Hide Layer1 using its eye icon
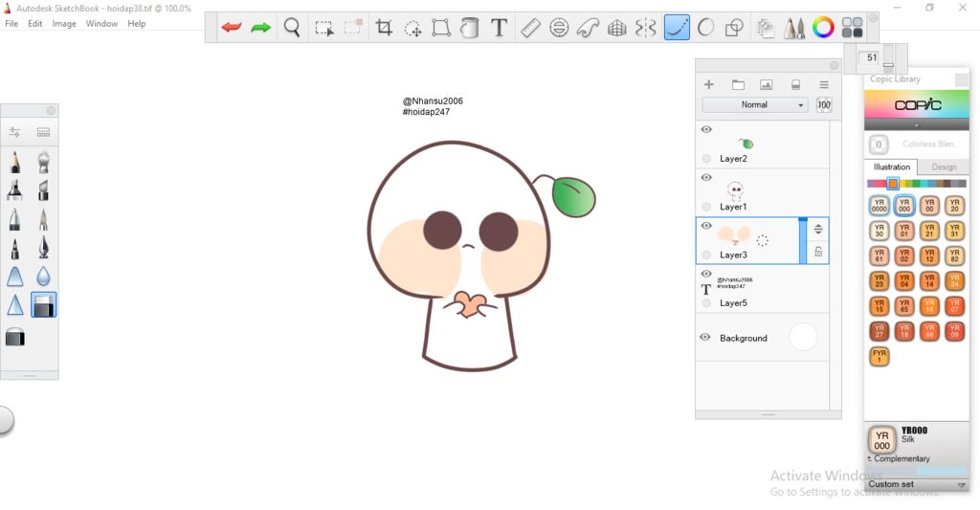This screenshot has height=510, width=980. tap(706, 178)
